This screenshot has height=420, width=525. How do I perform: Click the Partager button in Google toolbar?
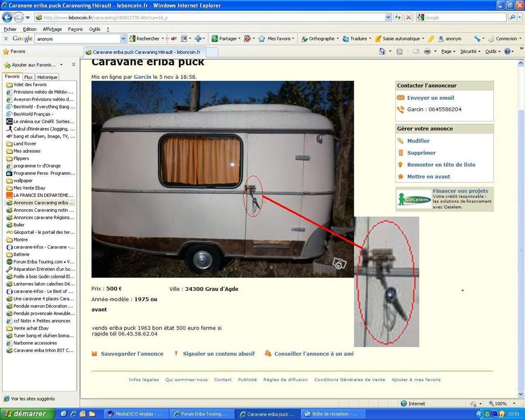(x=225, y=39)
